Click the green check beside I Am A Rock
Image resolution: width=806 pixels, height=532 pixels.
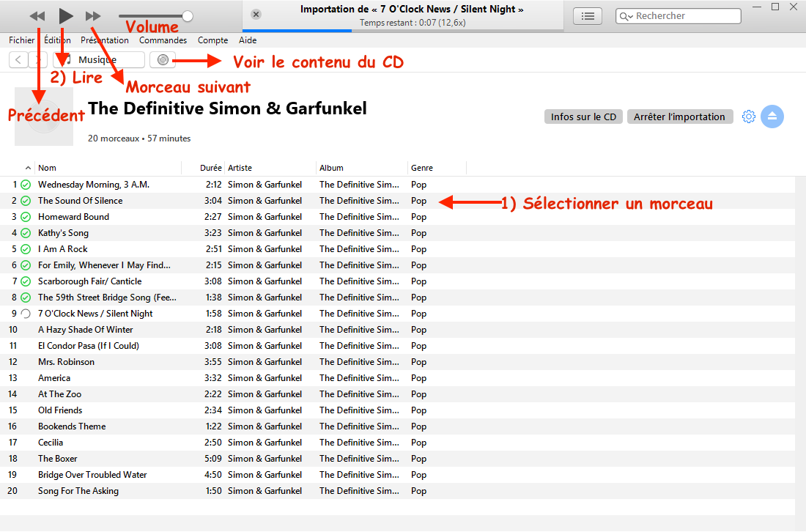coord(26,249)
